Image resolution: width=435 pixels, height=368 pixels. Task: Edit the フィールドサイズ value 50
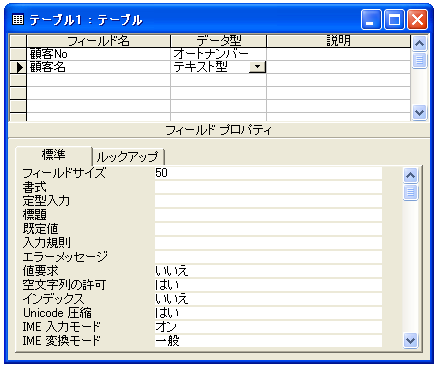(268, 173)
